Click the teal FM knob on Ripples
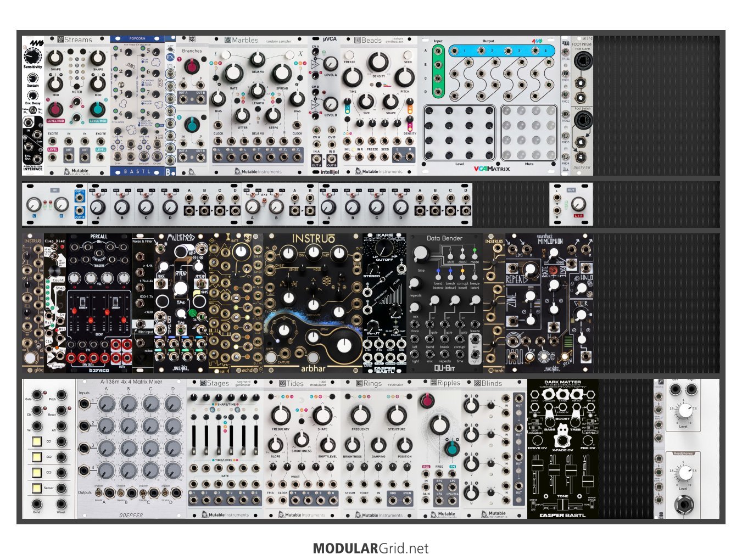This screenshot has height=560, width=742. [452, 449]
